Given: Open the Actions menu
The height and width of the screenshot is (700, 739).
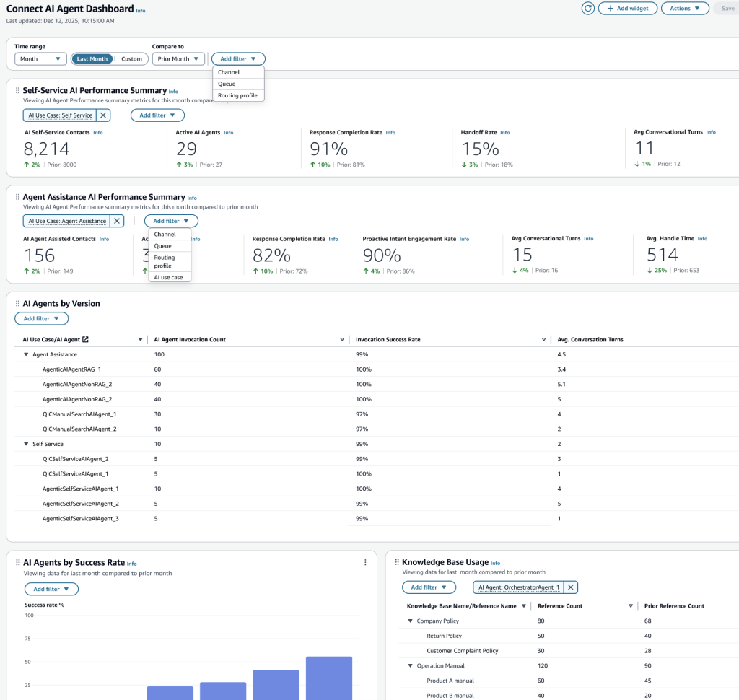Looking at the screenshot, I should point(684,8).
